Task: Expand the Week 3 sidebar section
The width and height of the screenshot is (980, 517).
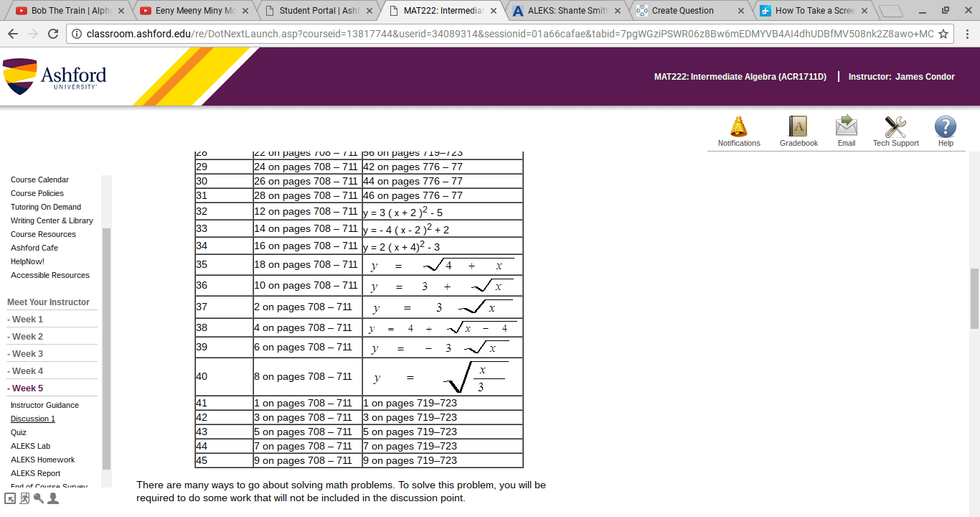Action: coord(27,354)
